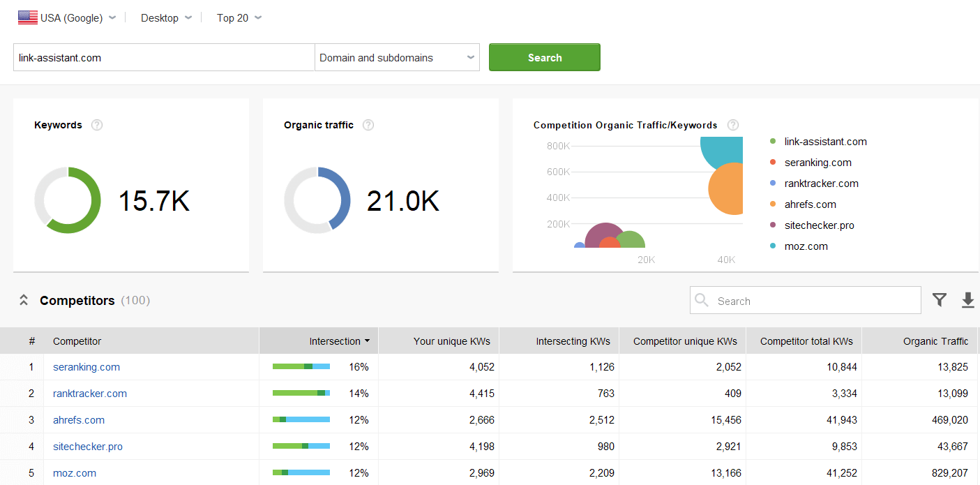Click the help icon next to Competition Organic Traffic/Keywords
980x485 pixels.
pyautogui.click(x=733, y=125)
